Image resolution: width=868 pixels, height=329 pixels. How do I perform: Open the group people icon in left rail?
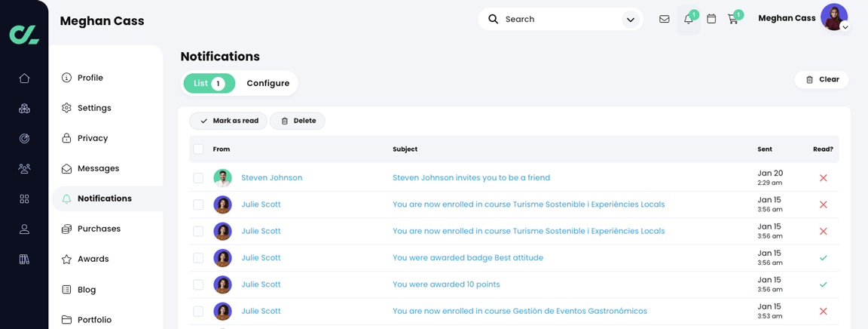(24, 169)
